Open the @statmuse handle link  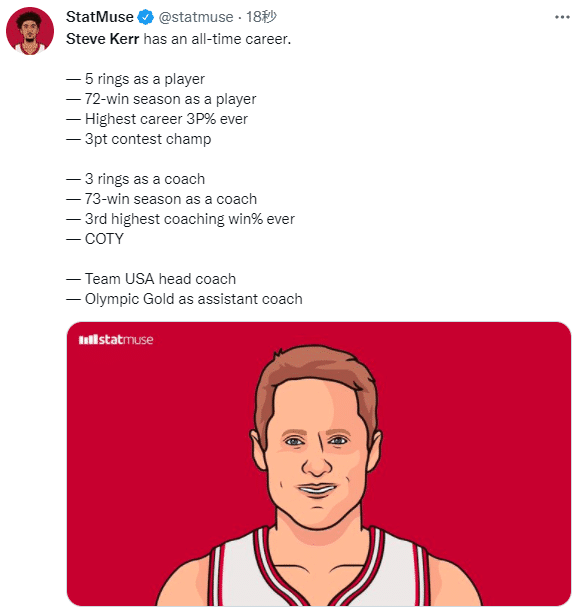point(196,17)
